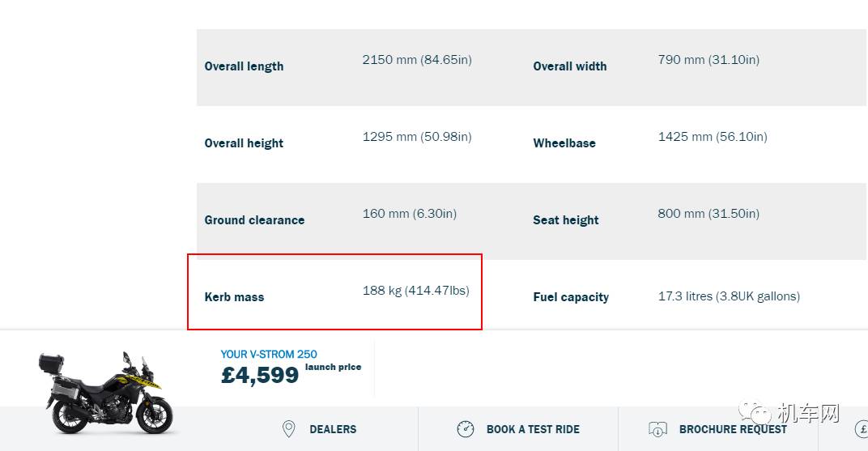Click the pound currency icon at right edge
Viewport: 868px width, 451px height.
pos(862,429)
